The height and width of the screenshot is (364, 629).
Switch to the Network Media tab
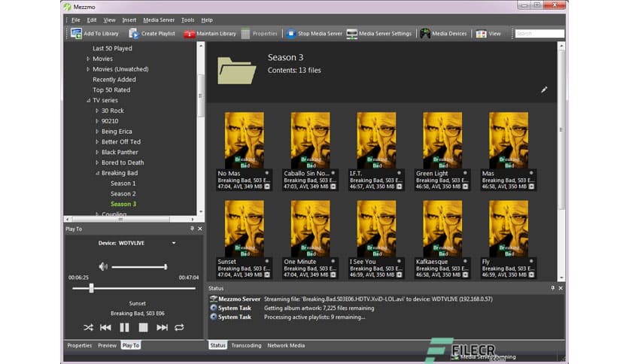[286, 345]
